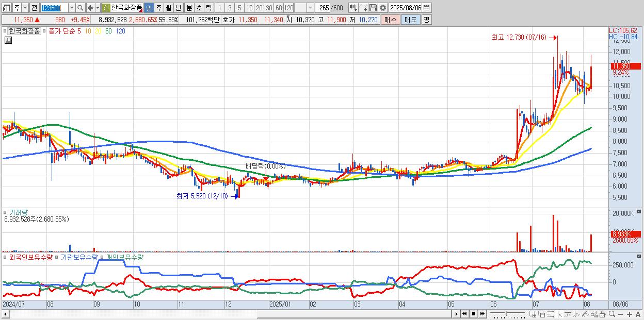
Task: Toggle the 개인보유수량 indicator marker
Action: 101,257
